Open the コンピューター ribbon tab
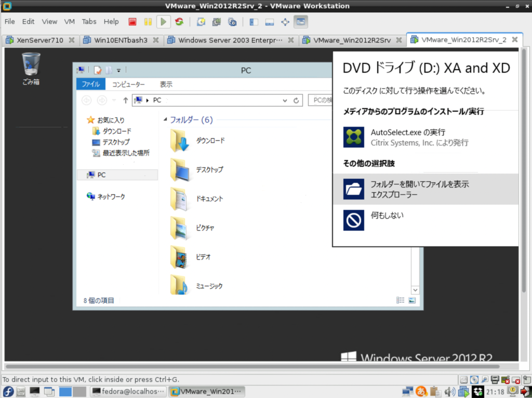 pyautogui.click(x=128, y=84)
